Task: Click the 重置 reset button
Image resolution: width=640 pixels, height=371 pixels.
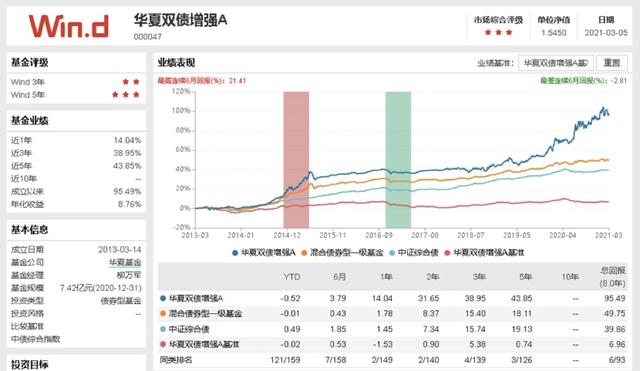Action: tap(612, 63)
